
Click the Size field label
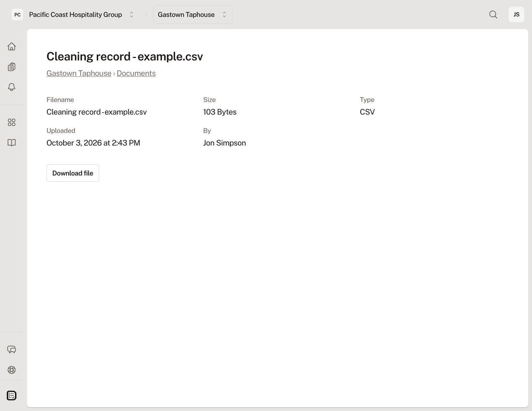click(x=209, y=100)
